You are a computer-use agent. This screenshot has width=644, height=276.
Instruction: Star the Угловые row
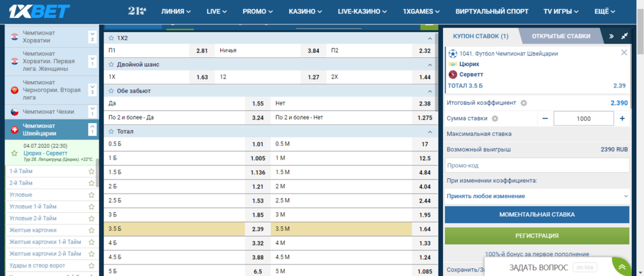point(91,195)
